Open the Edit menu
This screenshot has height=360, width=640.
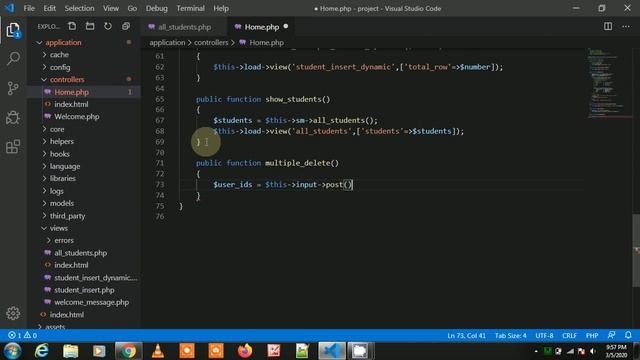(x=49, y=8)
